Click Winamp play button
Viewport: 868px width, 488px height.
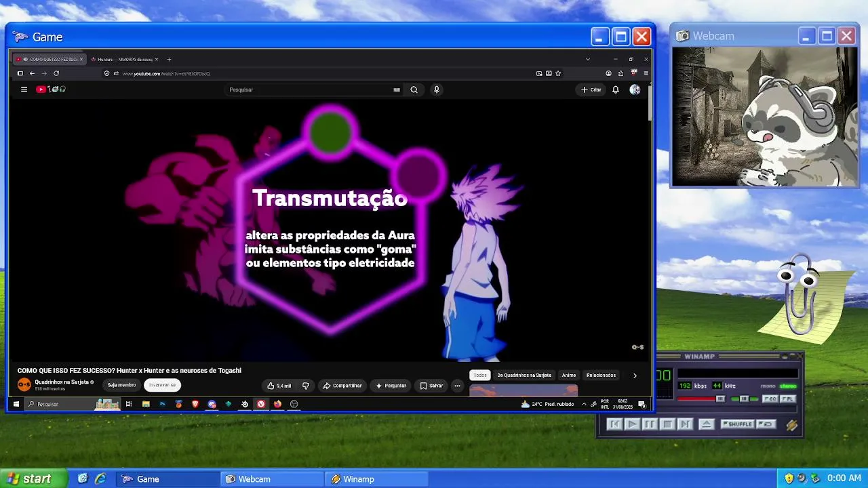pos(632,424)
